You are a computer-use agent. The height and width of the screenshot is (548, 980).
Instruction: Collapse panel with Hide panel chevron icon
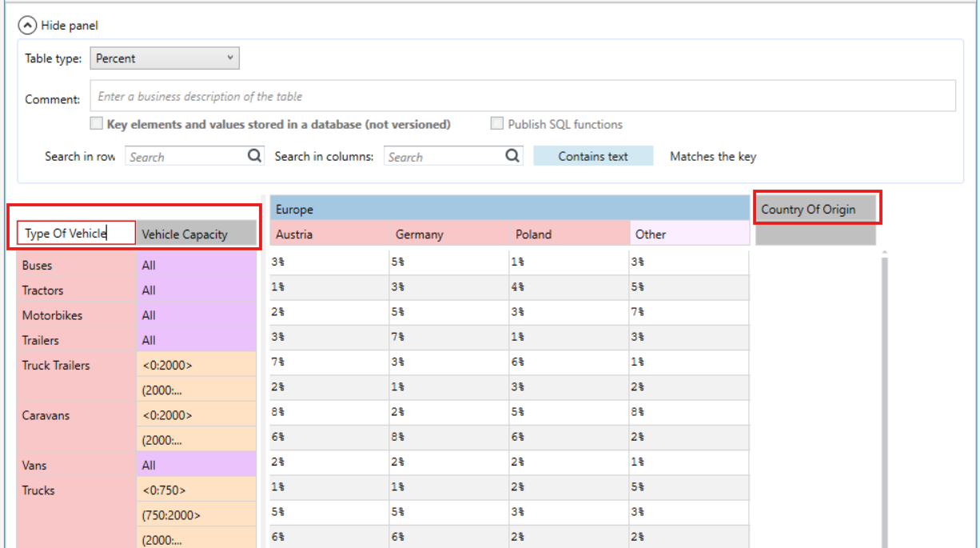(27, 26)
